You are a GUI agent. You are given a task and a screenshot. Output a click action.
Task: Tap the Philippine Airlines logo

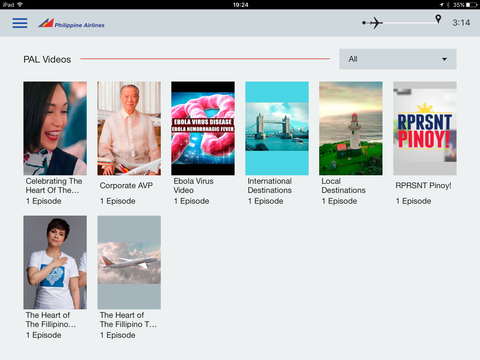pos(71,23)
